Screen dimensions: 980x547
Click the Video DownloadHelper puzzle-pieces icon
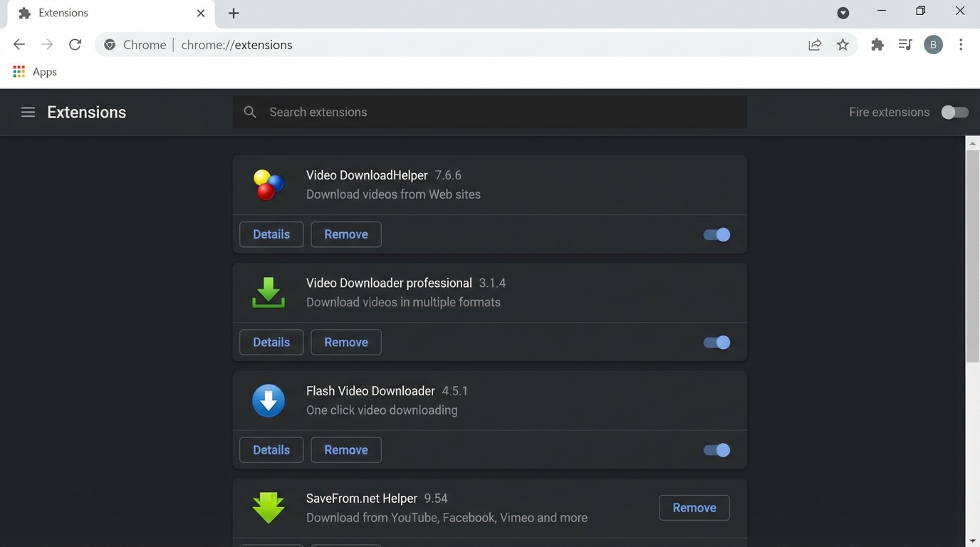pos(268,185)
